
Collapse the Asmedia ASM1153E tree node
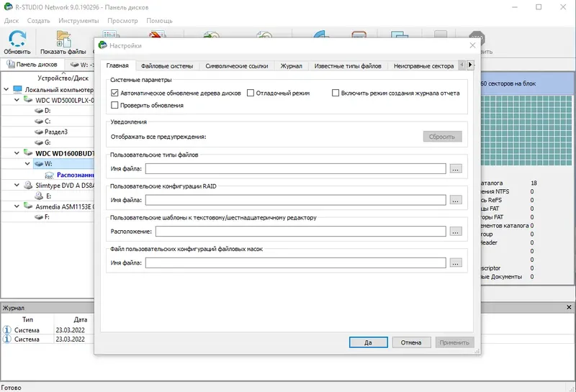[17, 206]
